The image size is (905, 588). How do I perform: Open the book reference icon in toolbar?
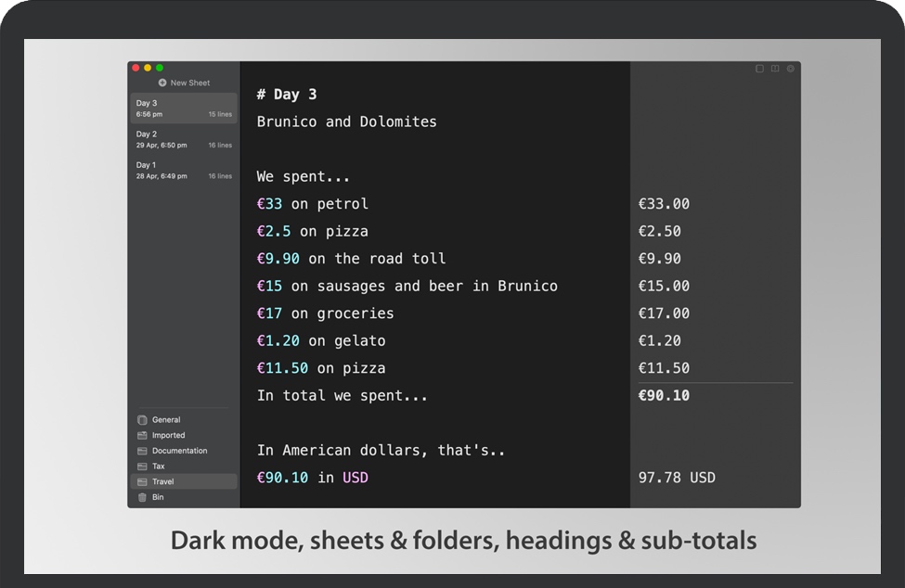tap(775, 69)
